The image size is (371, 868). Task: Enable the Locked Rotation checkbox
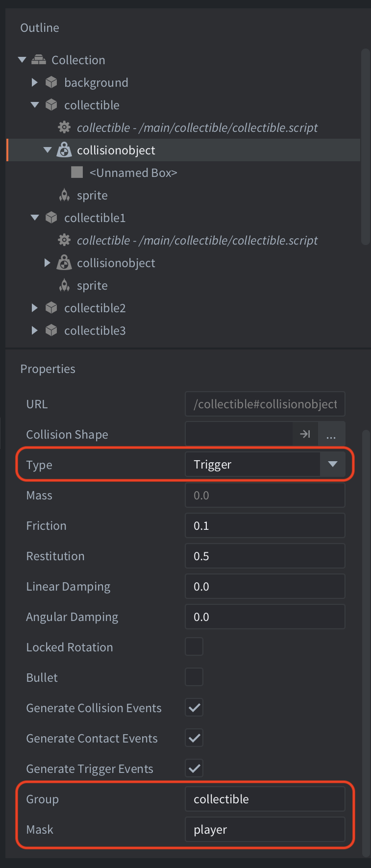pos(194,647)
